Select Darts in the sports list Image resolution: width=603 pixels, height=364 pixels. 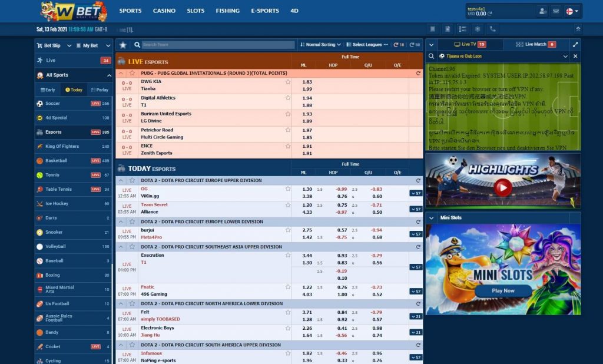(73, 218)
